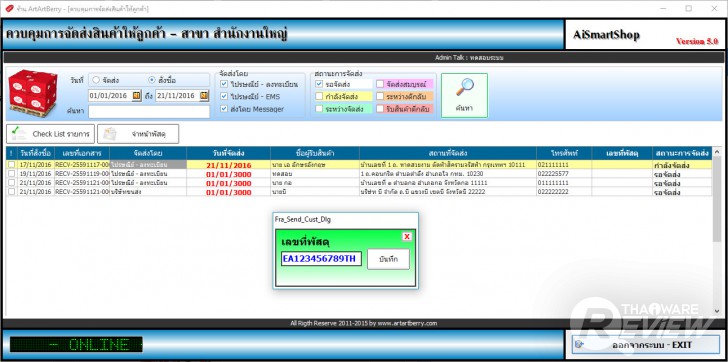The image size is (728, 362).
Task: Sort by จัดส่งโดย column header
Action: (148, 153)
